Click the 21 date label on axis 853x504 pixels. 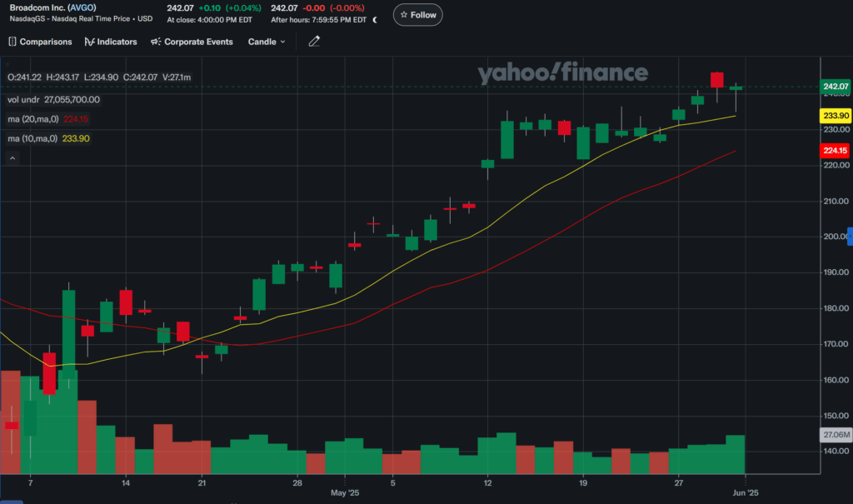tap(202, 483)
